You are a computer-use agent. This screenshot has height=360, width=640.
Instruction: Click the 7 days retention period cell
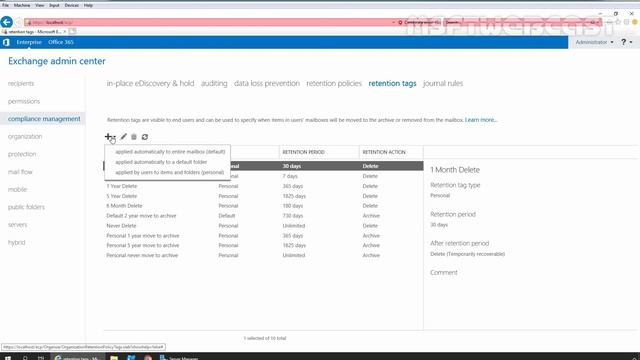pyautogui.click(x=290, y=176)
